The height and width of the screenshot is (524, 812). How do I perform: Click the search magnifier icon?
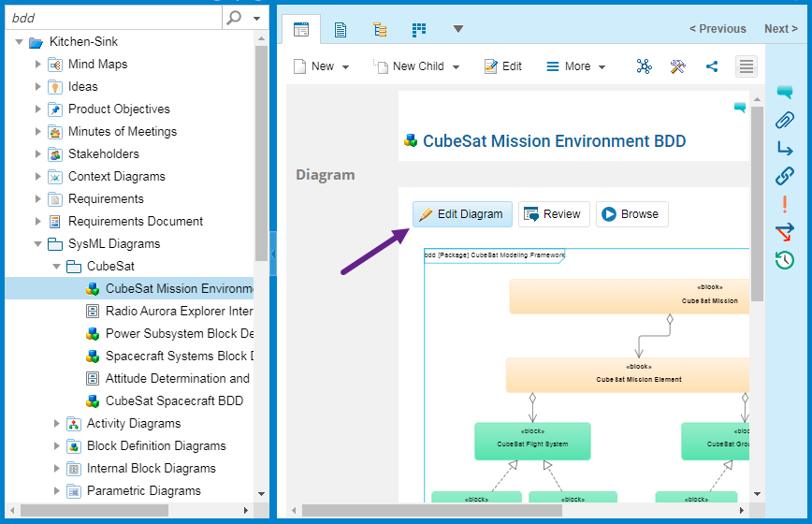[x=234, y=18]
